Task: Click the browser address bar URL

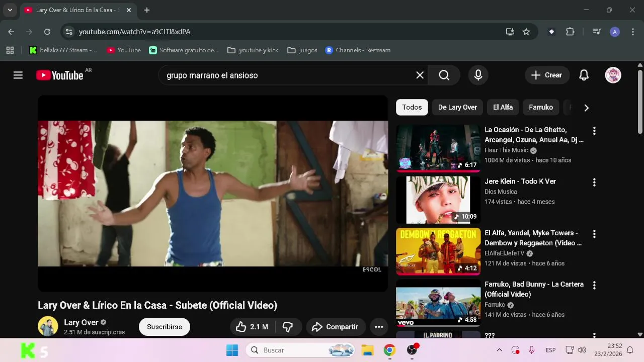Action: (x=134, y=32)
